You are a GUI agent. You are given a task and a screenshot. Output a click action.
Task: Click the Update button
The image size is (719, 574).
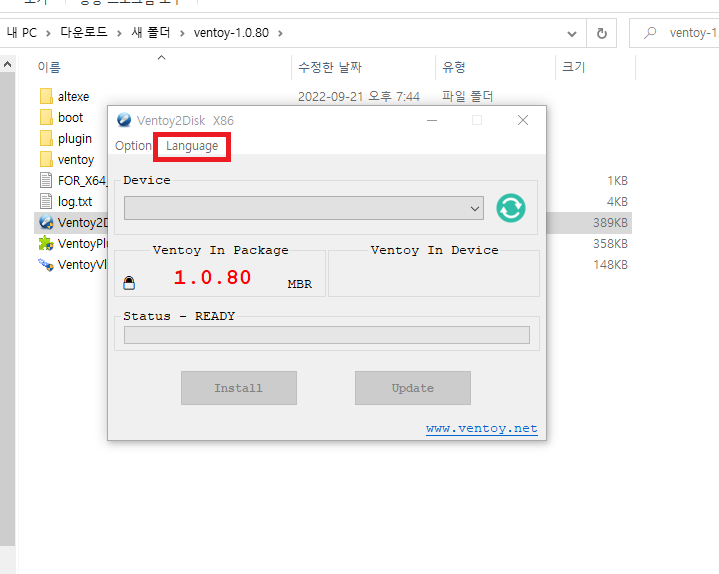coord(413,388)
